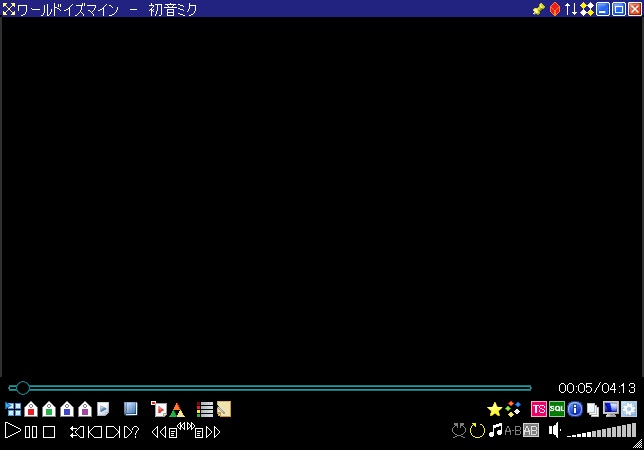The image size is (644, 450).
Task: Click the 00:05/04:13 time display
Action: (x=597, y=388)
